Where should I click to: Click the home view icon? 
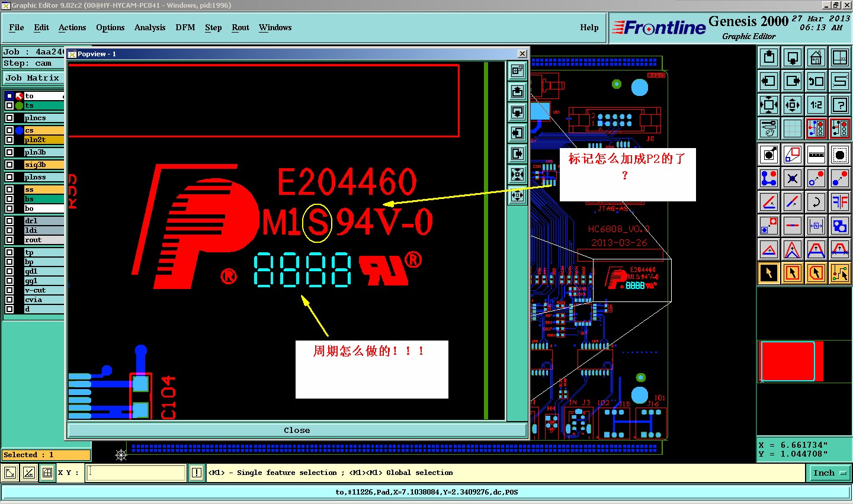(x=816, y=57)
